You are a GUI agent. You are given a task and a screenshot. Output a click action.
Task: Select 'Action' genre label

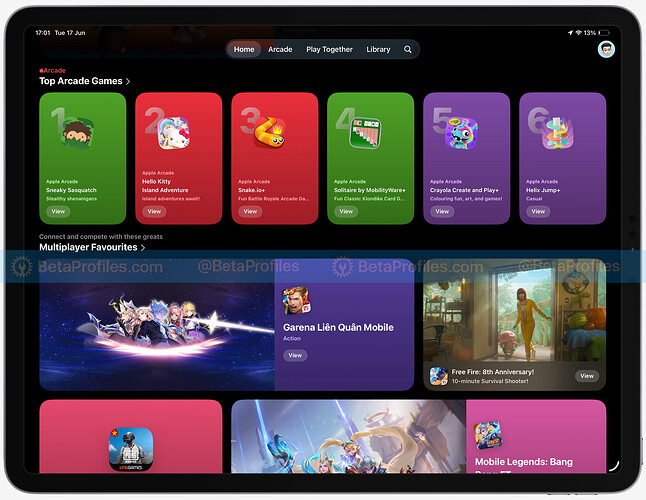click(292, 338)
